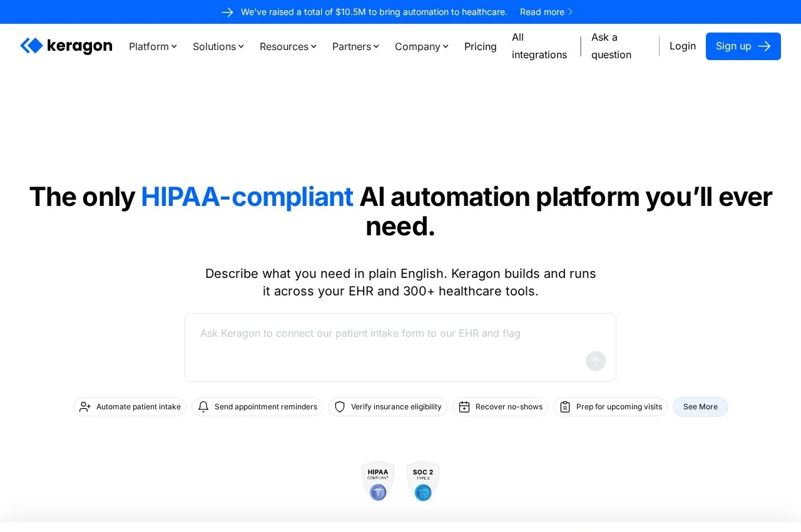The height and width of the screenshot is (532, 801).
Task: Open All integrations link
Action: click(x=539, y=46)
